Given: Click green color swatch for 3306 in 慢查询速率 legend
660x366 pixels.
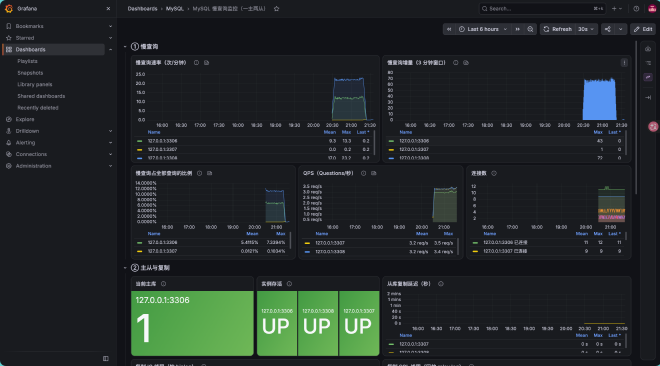Looking at the screenshot, I should click(139, 141).
